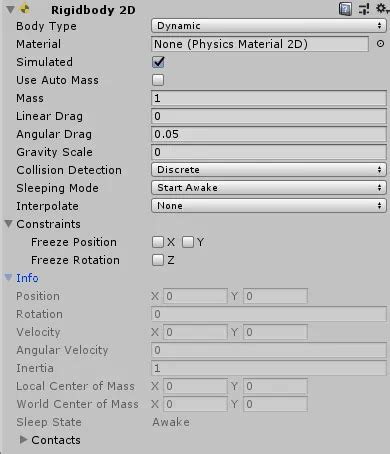Open the Collision Detection dropdown
Screen dimensions: 390x454
coord(269,170)
